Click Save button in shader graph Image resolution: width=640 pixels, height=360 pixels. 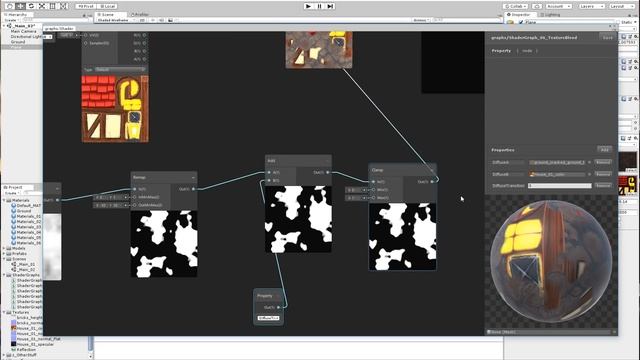pos(608,37)
